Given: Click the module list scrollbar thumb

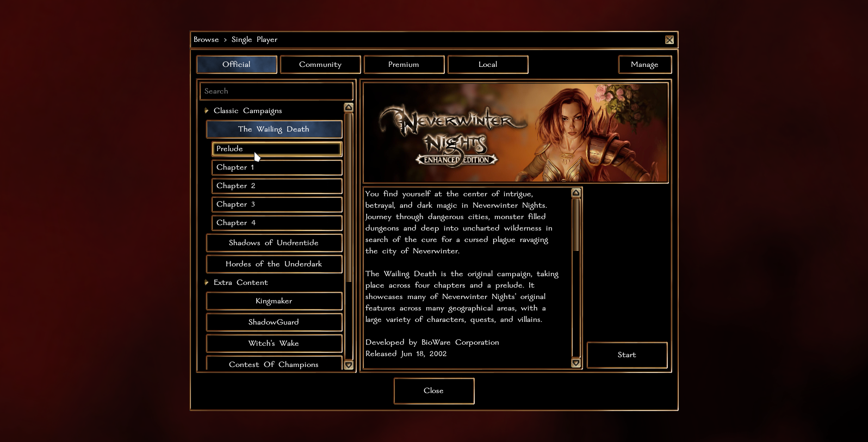Looking at the screenshot, I should point(349,197).
